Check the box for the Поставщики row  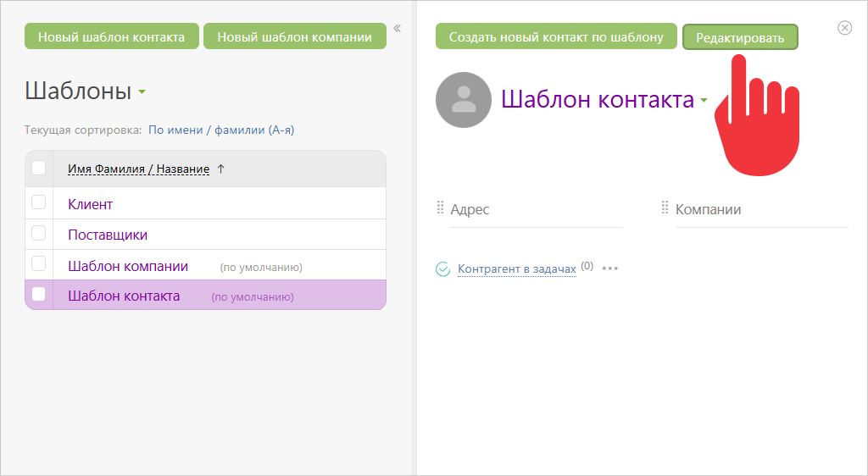(x=39, y=233)
